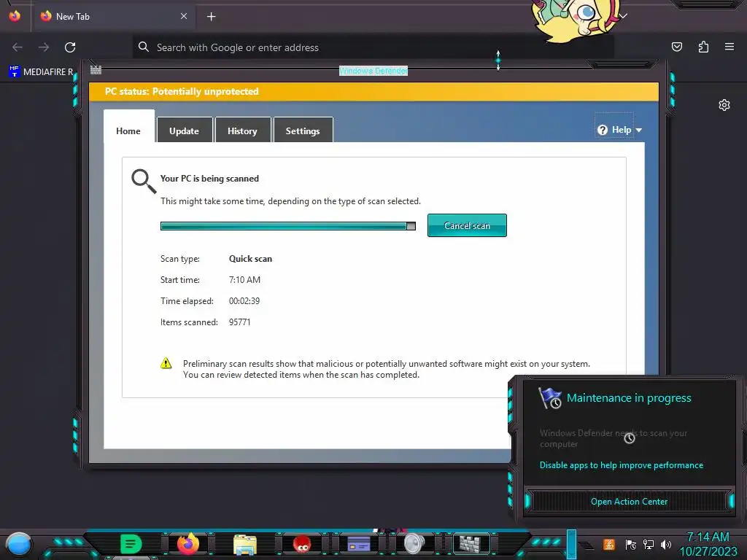Click the Cancel scan button
The width and height of the screenshot is (747, 560).
467,225
